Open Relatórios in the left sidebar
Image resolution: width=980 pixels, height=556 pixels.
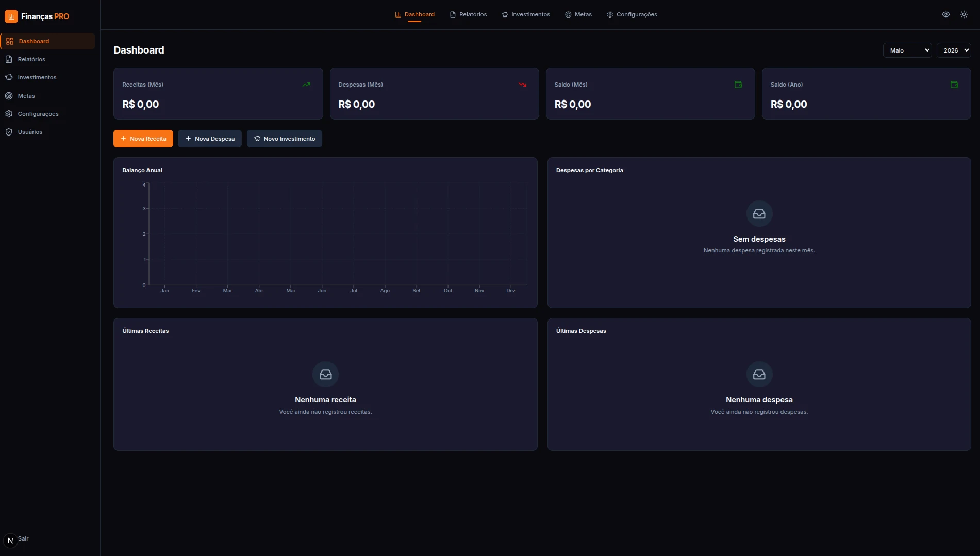pos(48,59)
